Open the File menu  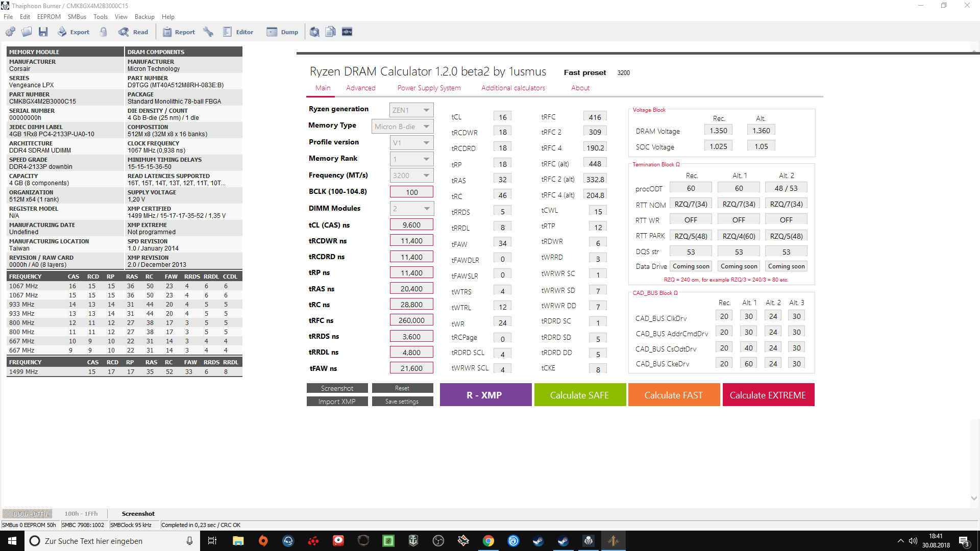(x=8, y=17)
